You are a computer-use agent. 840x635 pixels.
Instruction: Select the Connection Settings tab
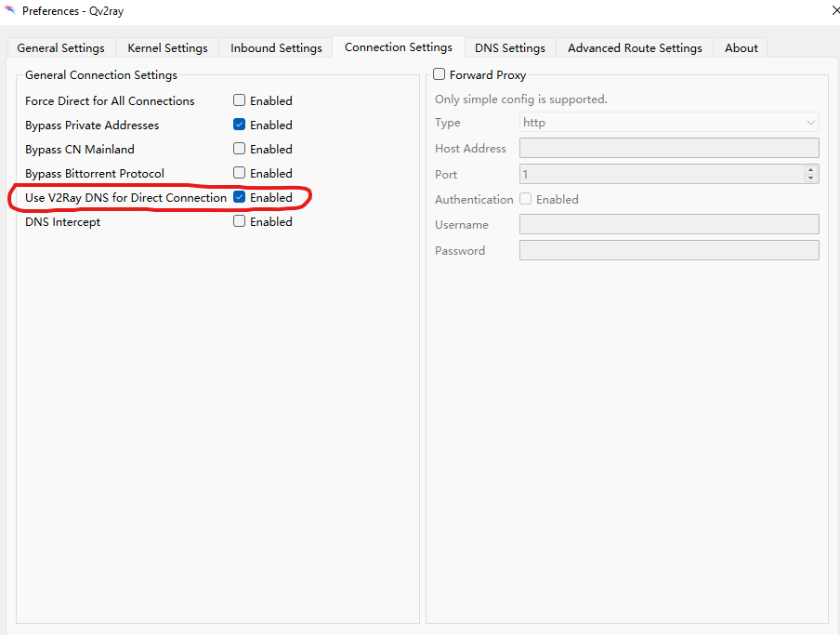(x=398, y=47)
